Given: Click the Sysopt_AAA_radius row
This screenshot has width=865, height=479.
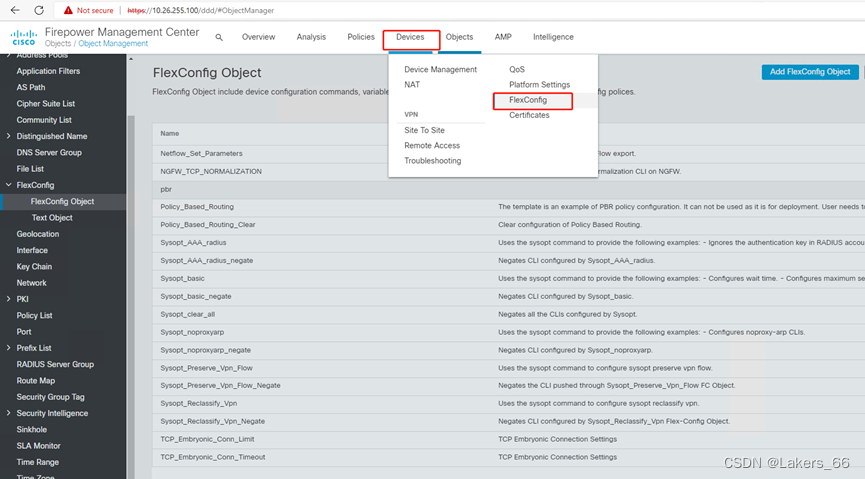Looking at the screenshot, I should coord(509,243).
